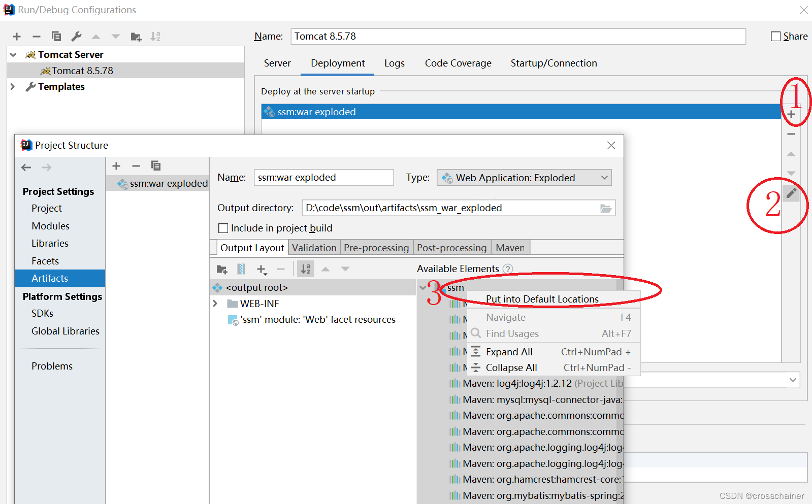Choose Collapse All from context menu

[x=554, y=367]
